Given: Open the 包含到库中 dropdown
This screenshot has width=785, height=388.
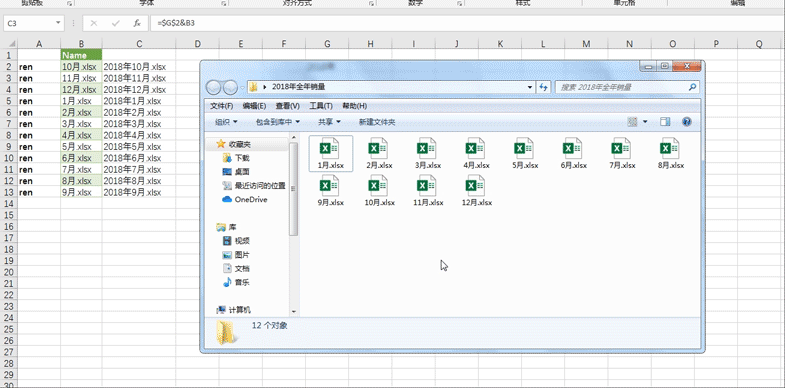Looking at the screenshot, I should pyautogui.click(x=278, y=122).
